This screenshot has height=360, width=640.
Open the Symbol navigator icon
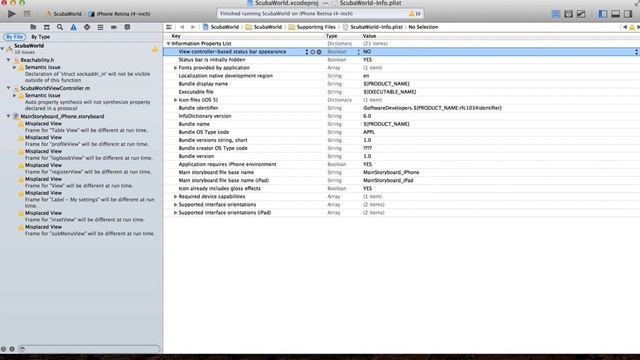[47, 27]
